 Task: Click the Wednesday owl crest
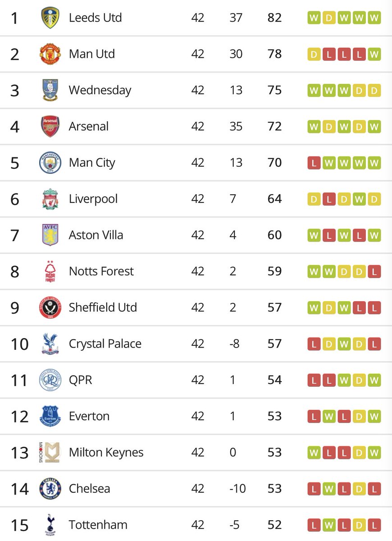(x=50, y=90)
